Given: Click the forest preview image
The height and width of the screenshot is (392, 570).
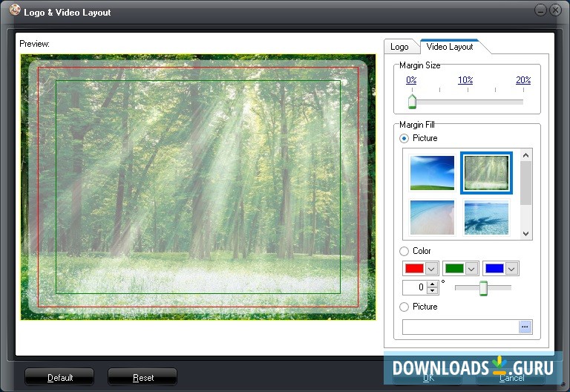Looking at the screenshot, I should (x=198, y=187).
